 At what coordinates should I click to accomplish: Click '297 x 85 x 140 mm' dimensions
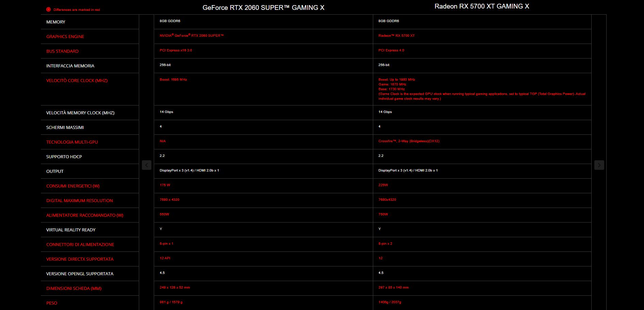click(x=394, y=287)
